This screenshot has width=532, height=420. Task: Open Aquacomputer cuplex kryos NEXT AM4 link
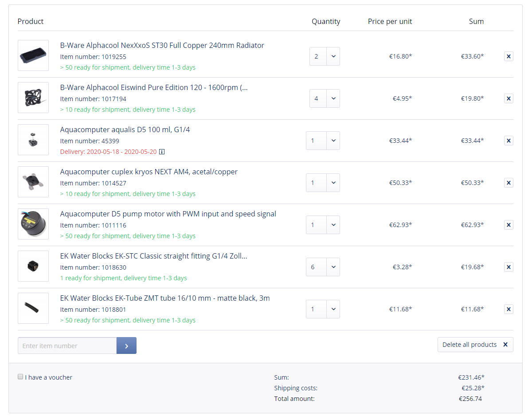pos(149,172)
